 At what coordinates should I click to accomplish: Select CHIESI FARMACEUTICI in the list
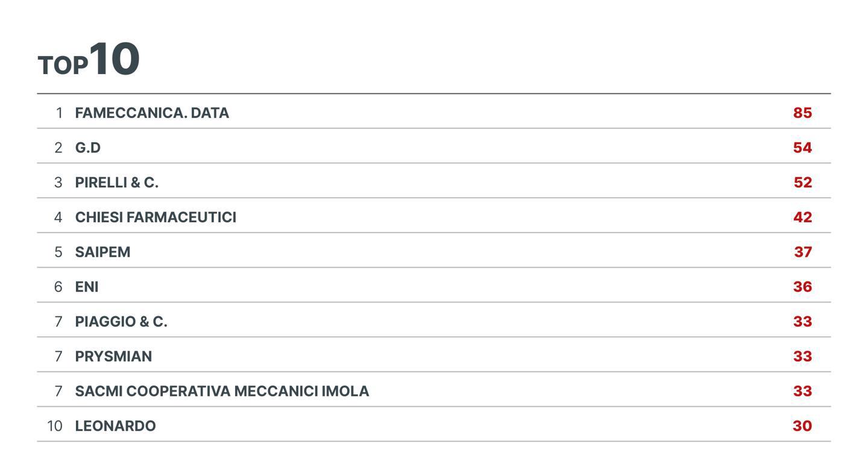(156, 218)
